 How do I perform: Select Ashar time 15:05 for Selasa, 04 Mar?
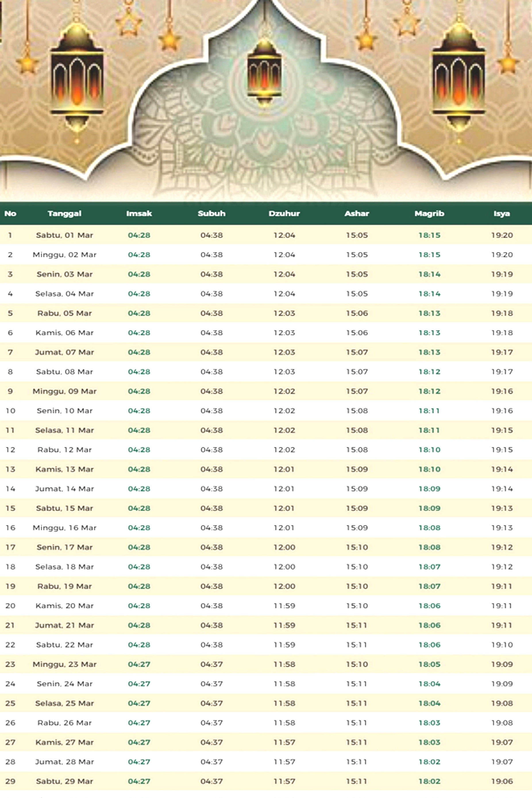(x=357, y=294)
